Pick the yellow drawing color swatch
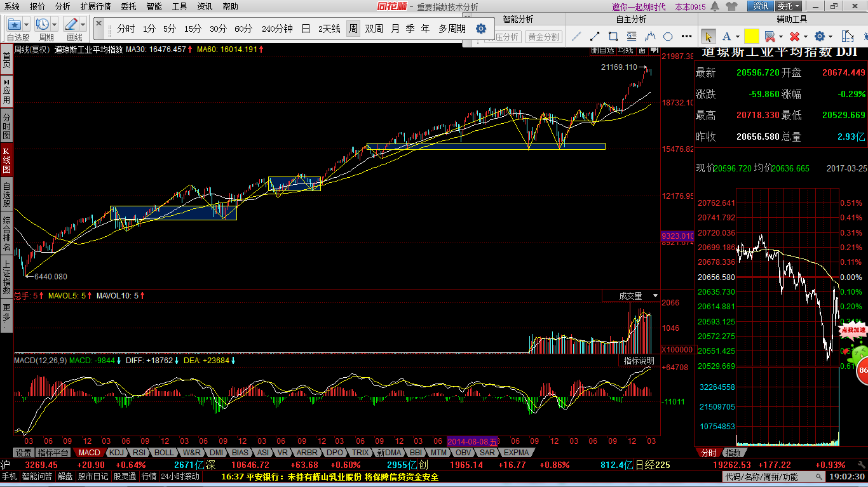The height and width of the screenshot is (487, 868). (752, 36)
